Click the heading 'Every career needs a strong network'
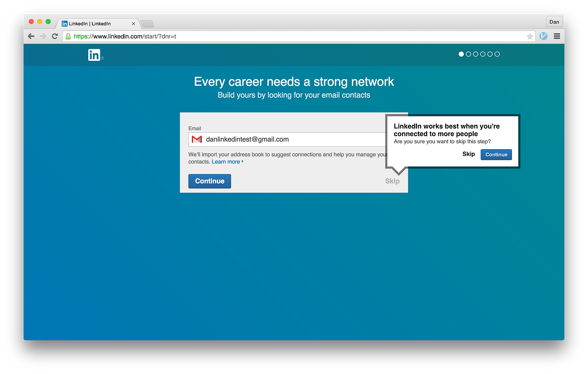Viewport: 588px width, 374px height. pyautogui.click(x=294, y=82)
